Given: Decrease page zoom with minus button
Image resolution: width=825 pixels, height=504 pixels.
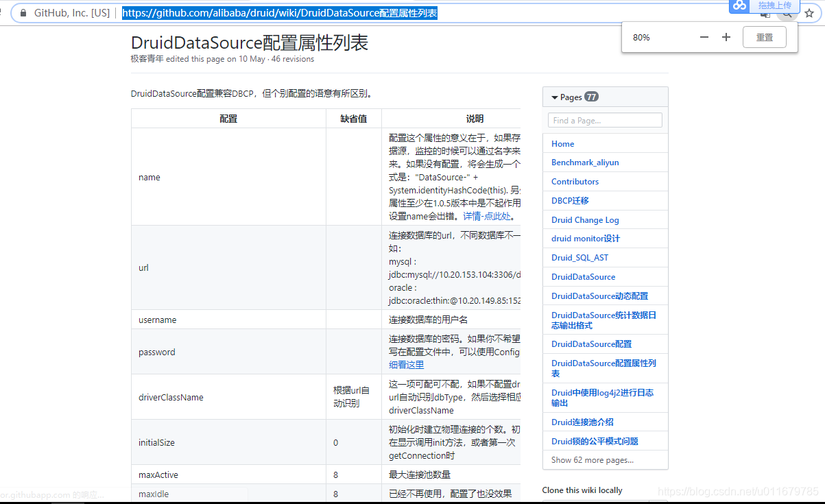Looking at the screenshot, I should tap(704, 37).
